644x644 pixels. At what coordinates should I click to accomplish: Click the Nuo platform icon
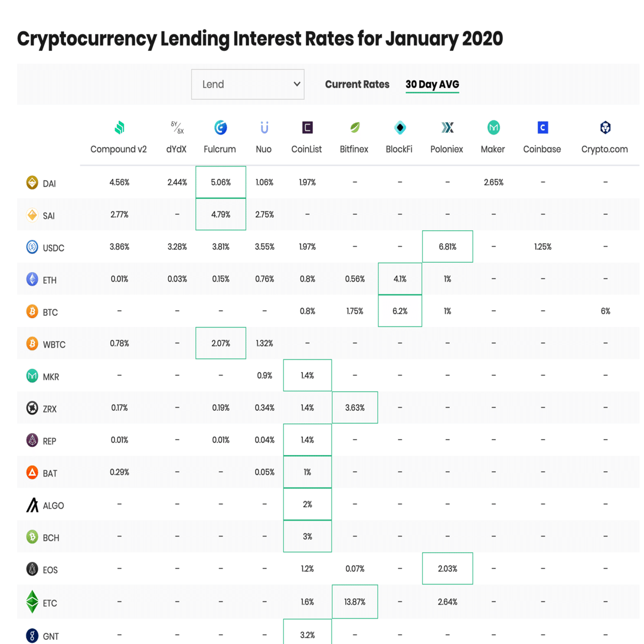pos(264,127)
